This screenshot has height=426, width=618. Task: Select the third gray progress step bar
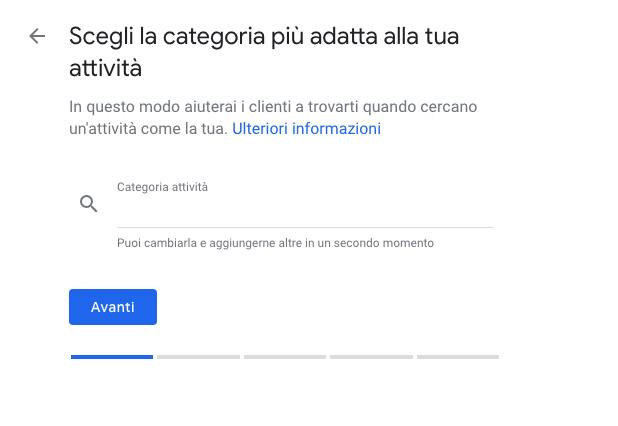click(285, 357)
